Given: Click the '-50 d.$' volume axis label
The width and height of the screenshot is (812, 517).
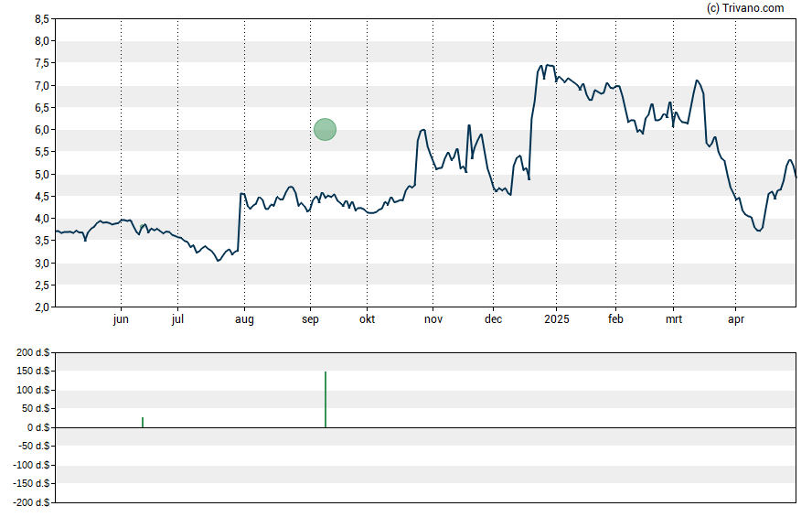Looking at the screenshot, I should tap(34, 446).
